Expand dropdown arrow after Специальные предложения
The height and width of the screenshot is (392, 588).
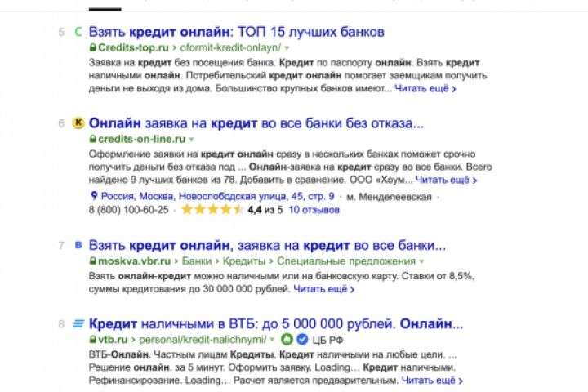[421, 261]
